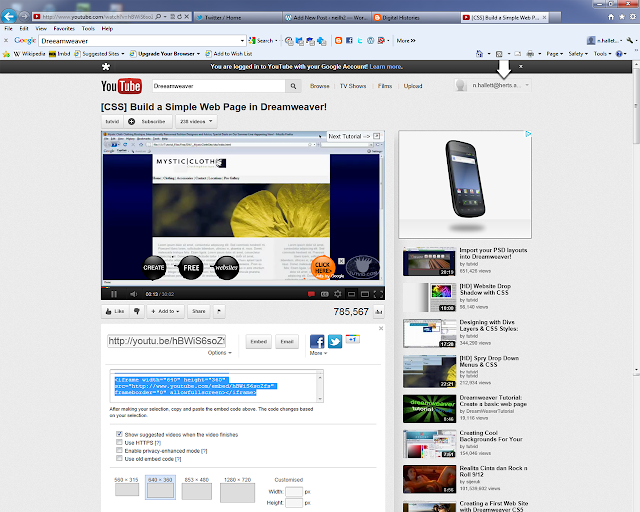Show video statistics chart icon
Screen dimensions: 640x512
coord(379,312)
